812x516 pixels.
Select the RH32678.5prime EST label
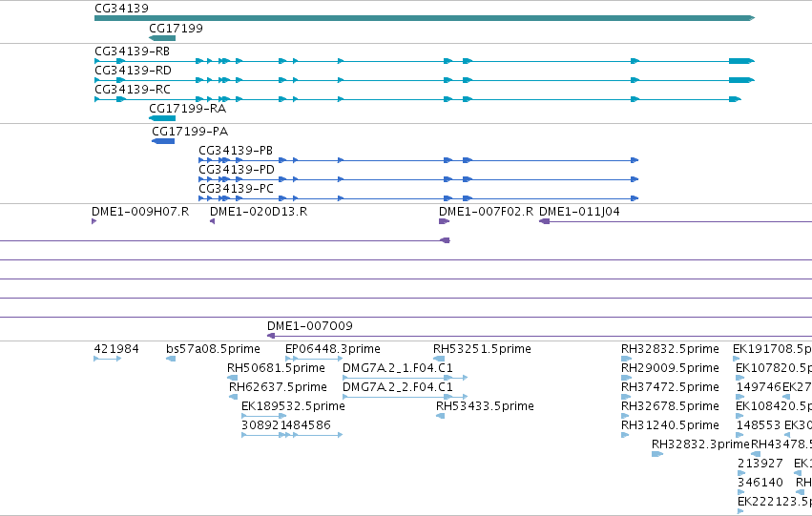click(670, 406)
